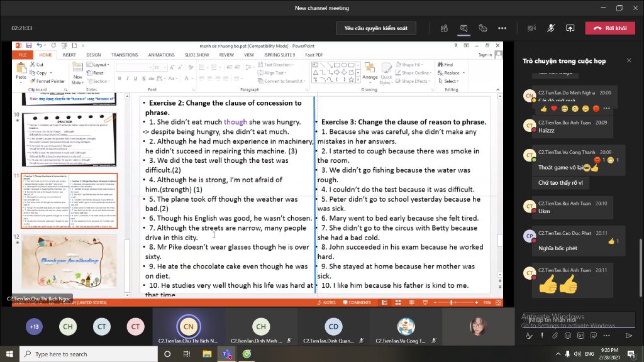Click Find in Editing group
The image size is (644, 362).
click(446, 65)
